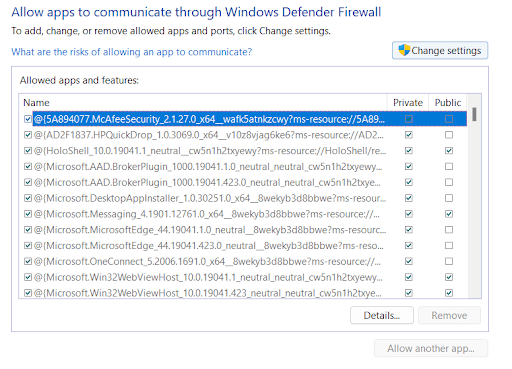
Task: Uncheck Public for Win32WebViewHost_10.0.19041.1 entry
Action: click(x=449, y=277)
